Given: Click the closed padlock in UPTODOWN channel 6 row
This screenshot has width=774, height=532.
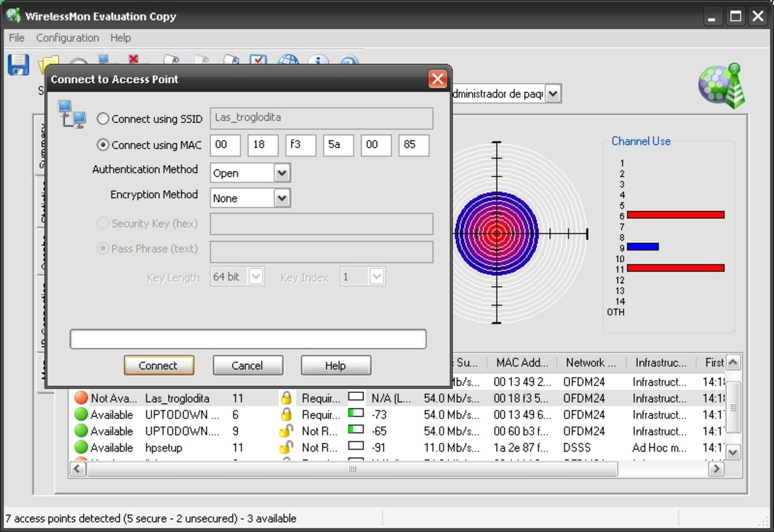Looking at the screenshot, I should click(287, 414).
